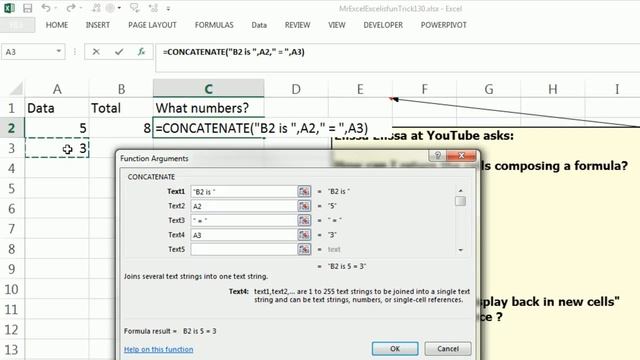Expand the Name Box dropdown
The image size is (640, 360).
click(59, 51)
